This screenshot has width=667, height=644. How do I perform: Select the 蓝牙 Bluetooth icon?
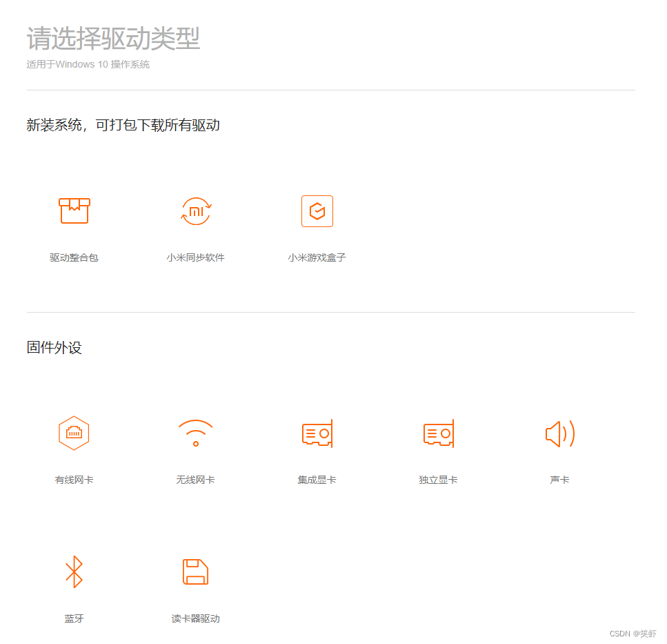click(x=74, y=572)
